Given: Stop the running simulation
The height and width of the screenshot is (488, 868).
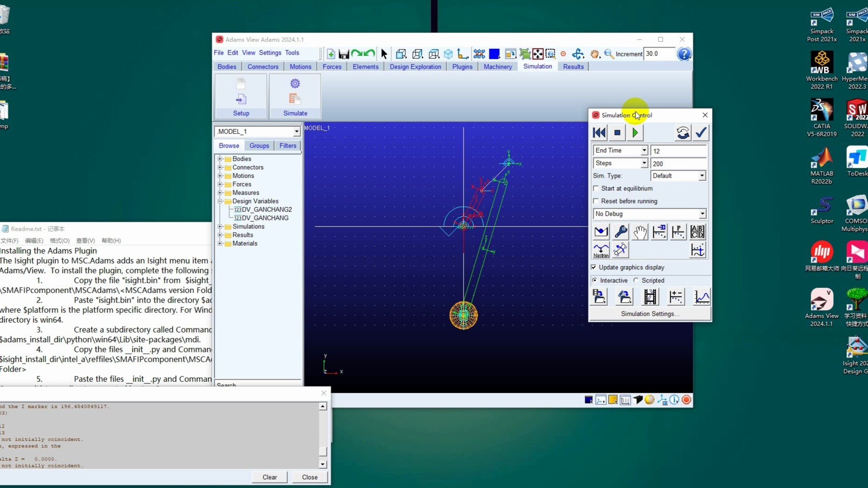Looking at the screenshot, I should pos(617,133).
